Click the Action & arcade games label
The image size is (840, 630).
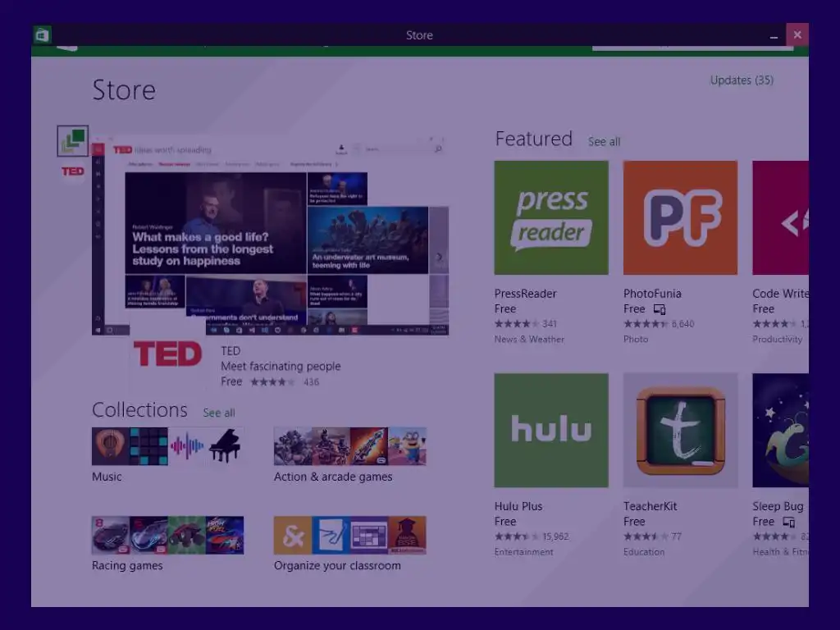pyautogui.click(x=333, y=477)
